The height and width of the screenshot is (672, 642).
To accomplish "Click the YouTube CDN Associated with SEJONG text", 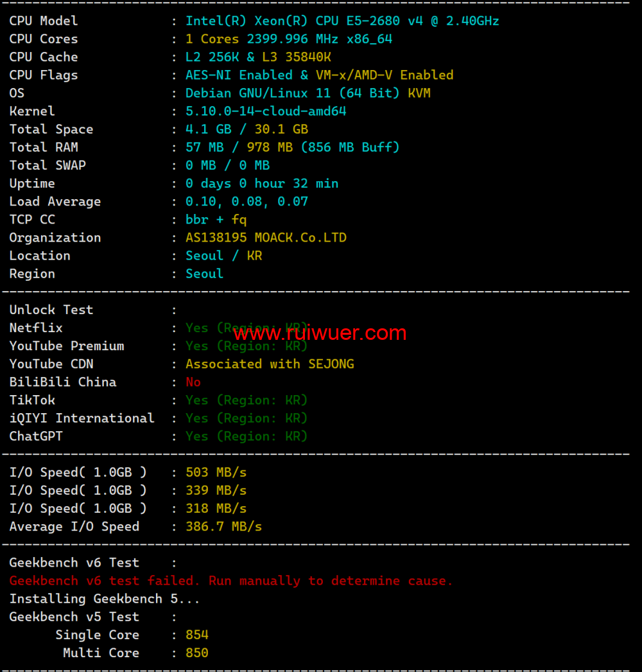I will pos(270,364).
